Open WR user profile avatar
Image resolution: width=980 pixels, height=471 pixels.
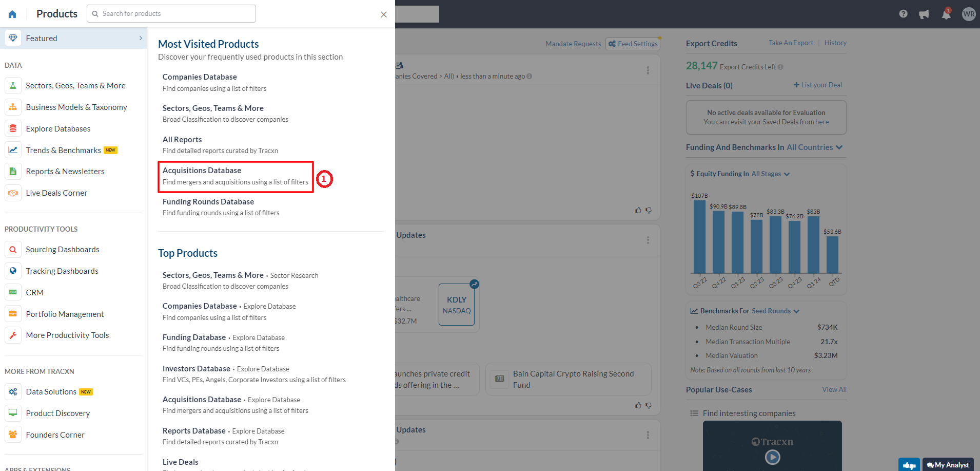969,14
